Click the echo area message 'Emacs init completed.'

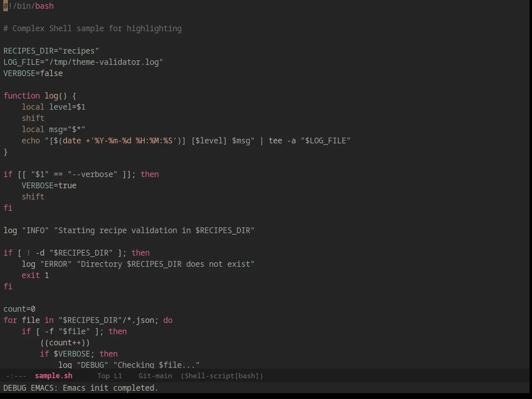click(x=111, y=388)
